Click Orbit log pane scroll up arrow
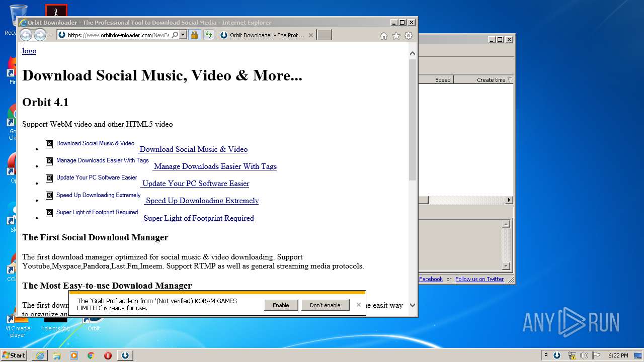The width and height of the screenshot is (644, 362). [506, 224]
